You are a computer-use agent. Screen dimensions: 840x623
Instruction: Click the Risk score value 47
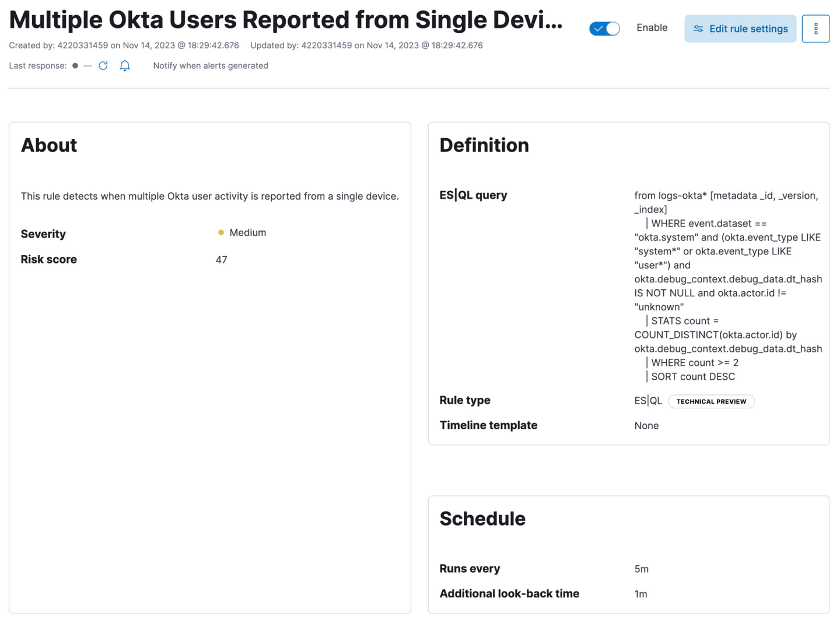221,260
